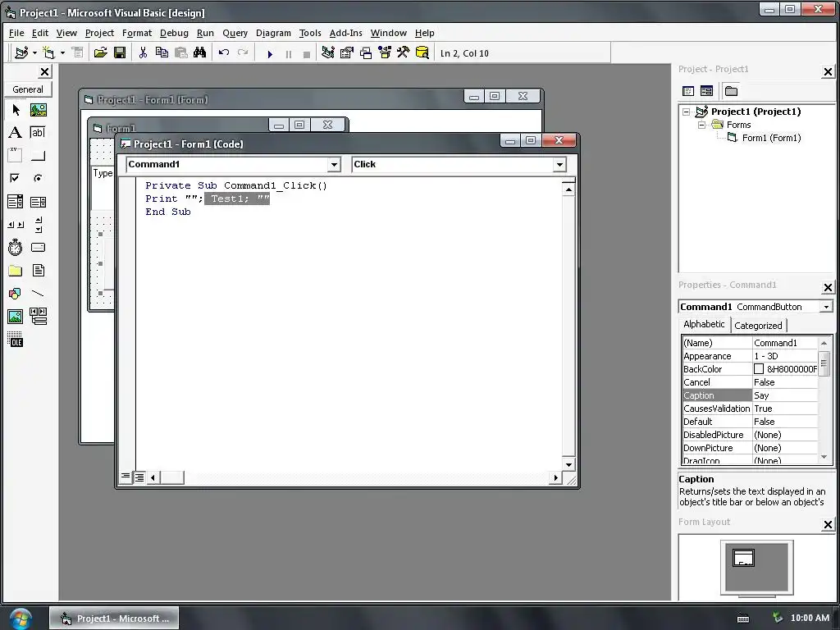Toggle Procedure View button in code window
This screenshot has height=630, width=840.
click(x=126, y=477)
